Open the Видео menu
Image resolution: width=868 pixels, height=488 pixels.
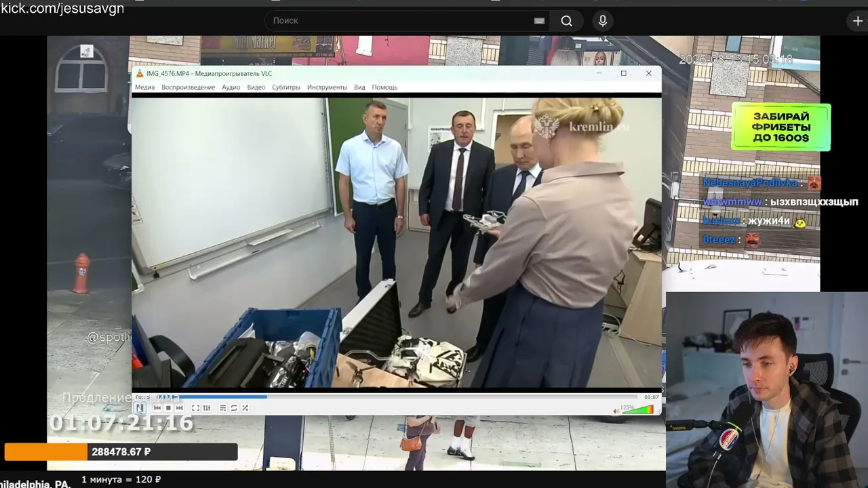[x=256, y=87]
